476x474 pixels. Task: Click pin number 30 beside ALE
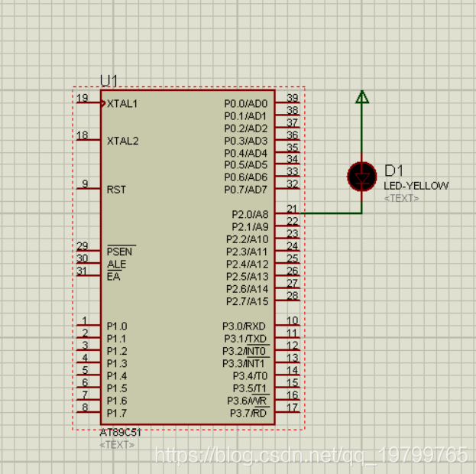[83, 258]
